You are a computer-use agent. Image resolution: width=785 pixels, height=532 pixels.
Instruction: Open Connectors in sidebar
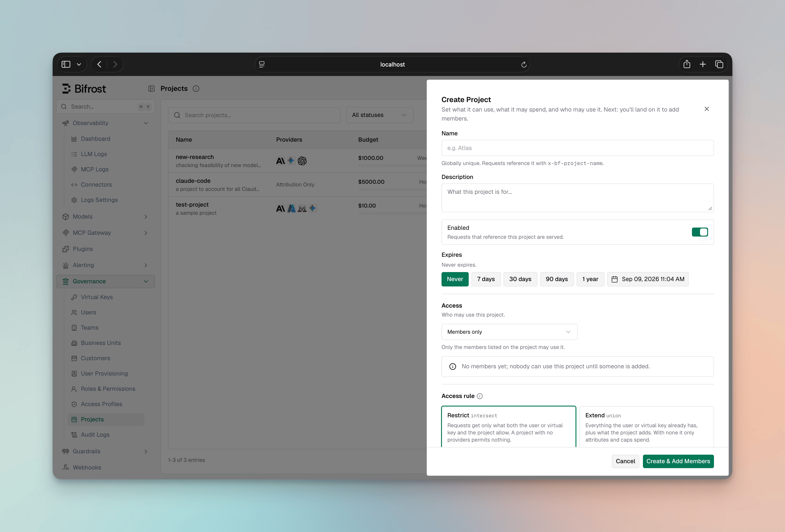click(96, 184)
